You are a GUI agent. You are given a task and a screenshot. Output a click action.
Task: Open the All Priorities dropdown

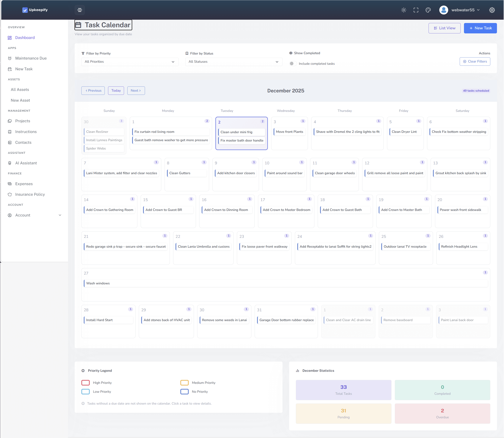pos(130,62)
